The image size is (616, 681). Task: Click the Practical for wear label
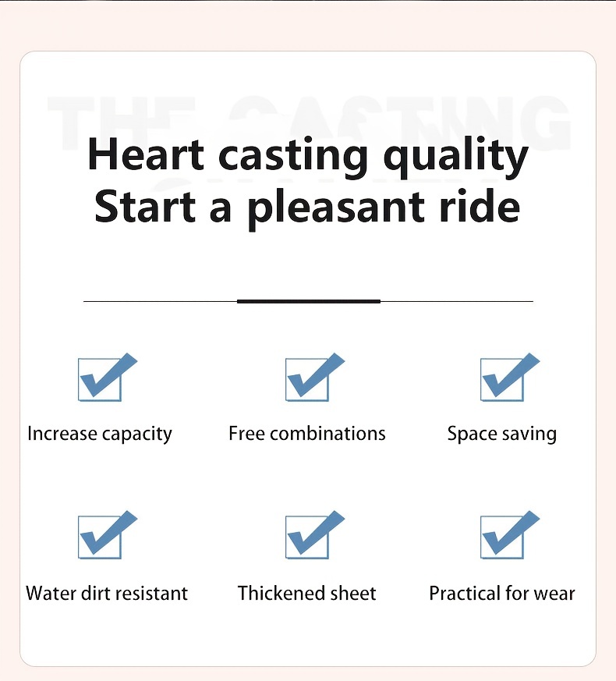[x=502, y=594]
